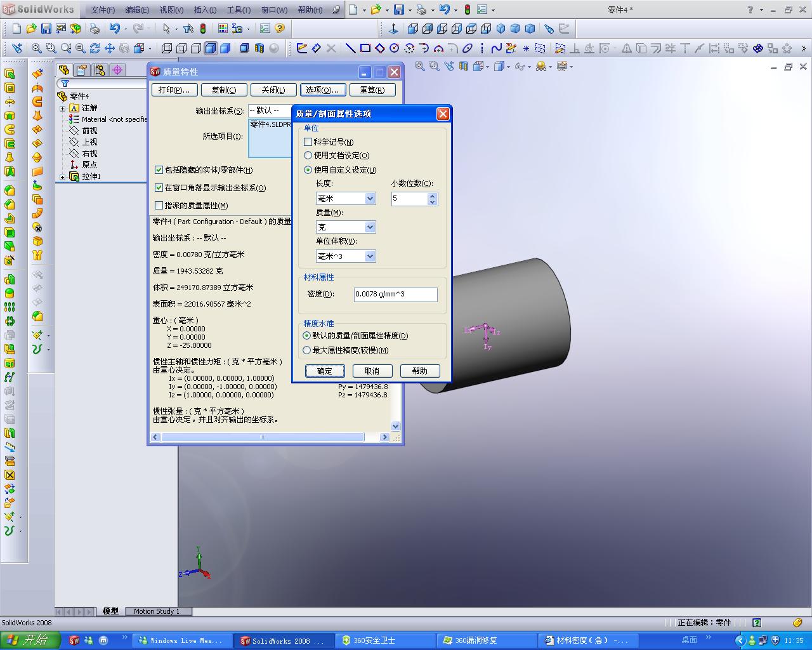Click the 取消 button in options dialog
The height and width of the screenshot is (650, 812).
coord(372,371)
